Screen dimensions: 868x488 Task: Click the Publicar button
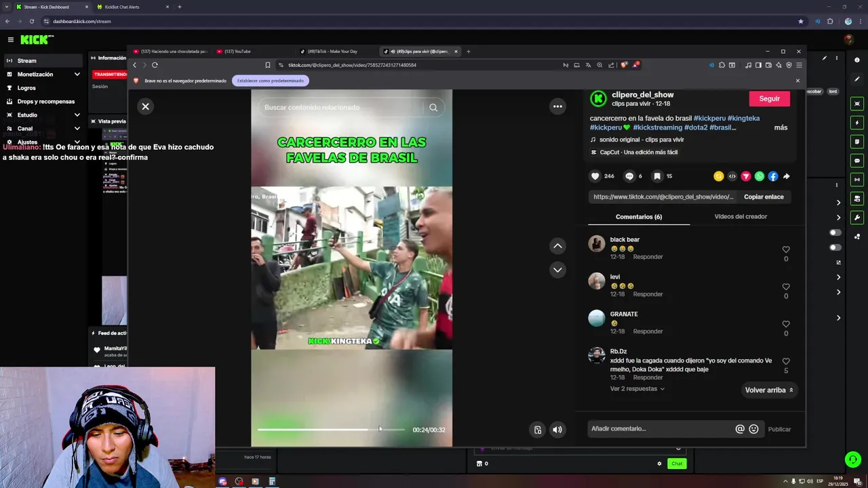click(x=779, y=429)
